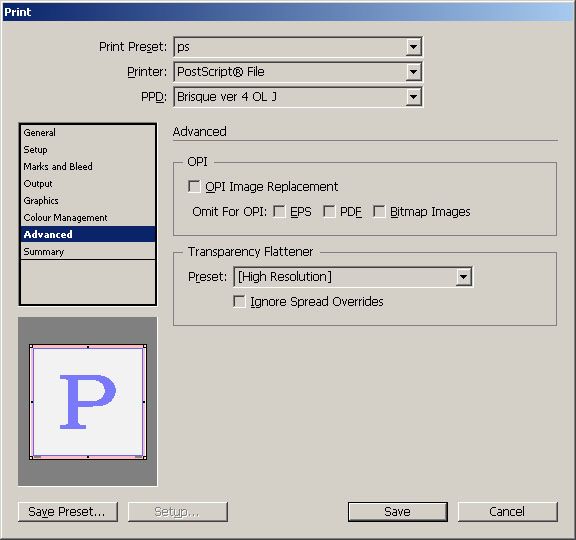Check Bitmap Images omit option
The image size is (576, 540).
[x=379, y=211]
